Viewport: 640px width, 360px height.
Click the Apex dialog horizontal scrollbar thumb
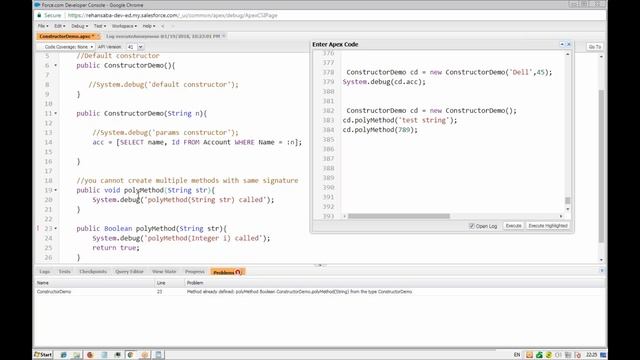tap(399, 216)
